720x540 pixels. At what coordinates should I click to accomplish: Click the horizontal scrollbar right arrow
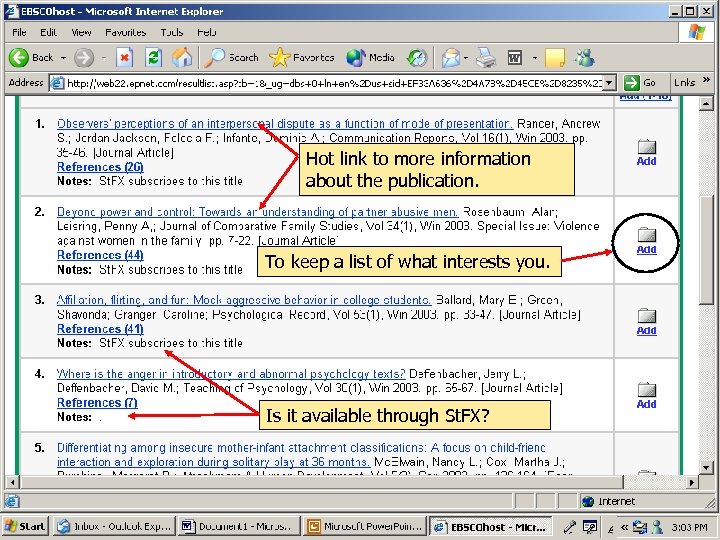pos(692,482)
